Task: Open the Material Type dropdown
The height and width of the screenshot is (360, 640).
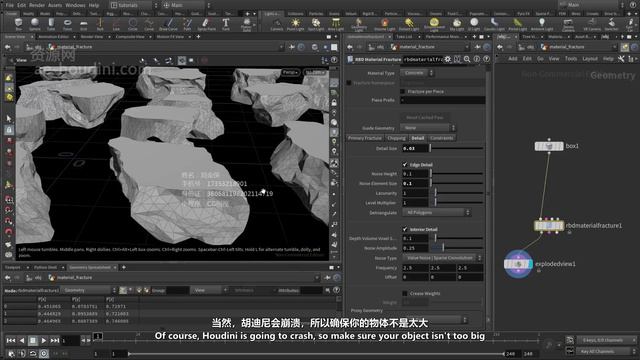Action: (x=417, y=73)
